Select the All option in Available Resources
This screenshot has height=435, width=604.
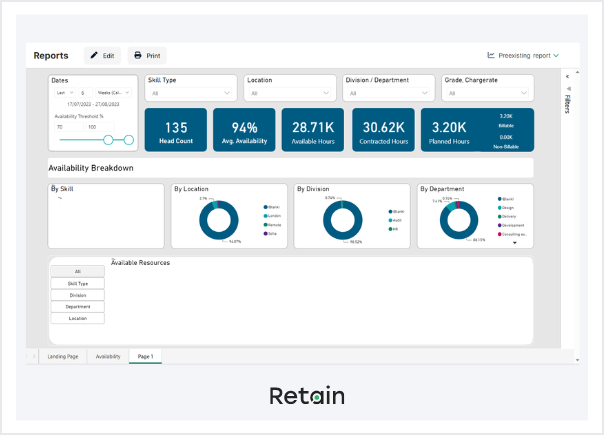[x=78, y=272]
